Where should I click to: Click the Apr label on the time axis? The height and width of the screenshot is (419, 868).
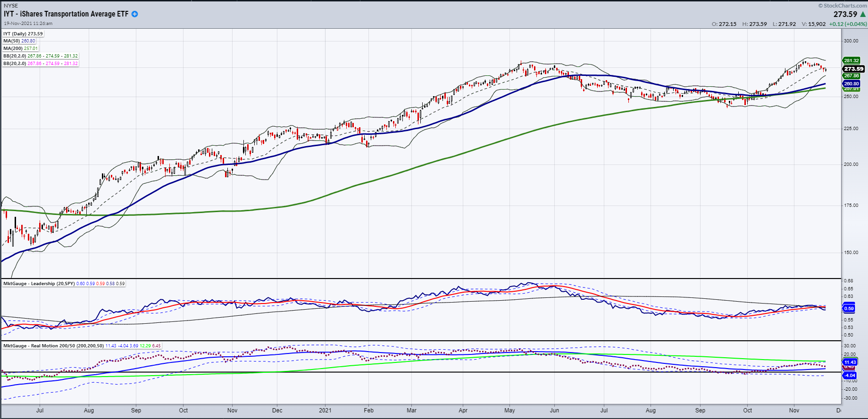pyautogui.click(x=463, y=411)
